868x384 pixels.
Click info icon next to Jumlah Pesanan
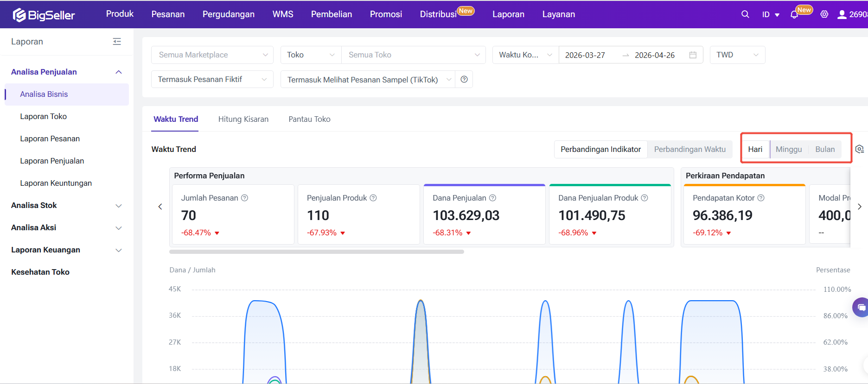coord(245,198)
